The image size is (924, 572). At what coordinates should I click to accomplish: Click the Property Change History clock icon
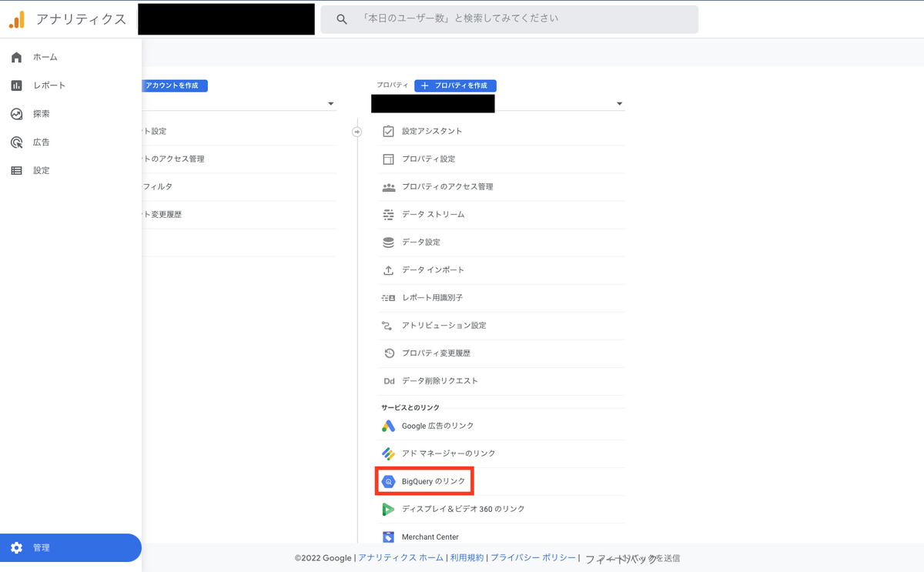[388, 353]
